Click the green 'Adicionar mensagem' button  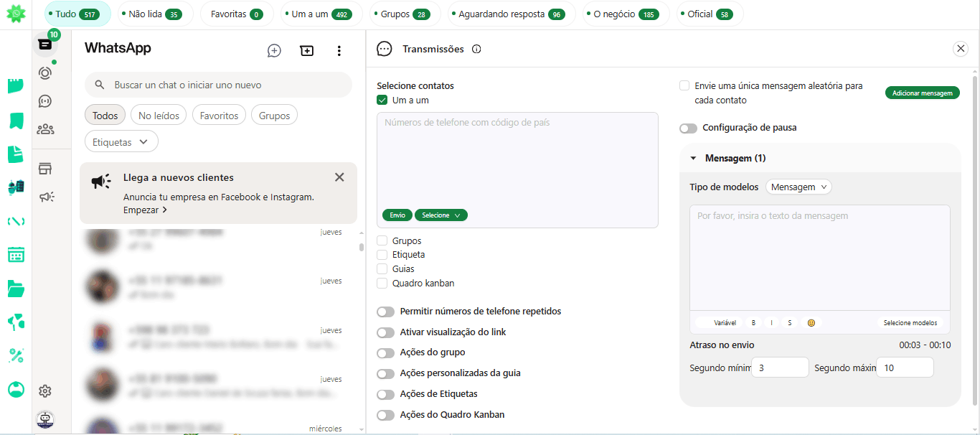point(922,93)
